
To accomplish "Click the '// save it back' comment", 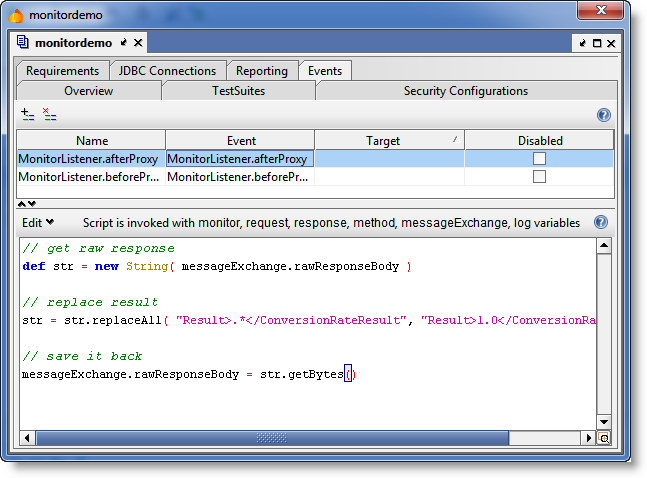I will [82, 356].
